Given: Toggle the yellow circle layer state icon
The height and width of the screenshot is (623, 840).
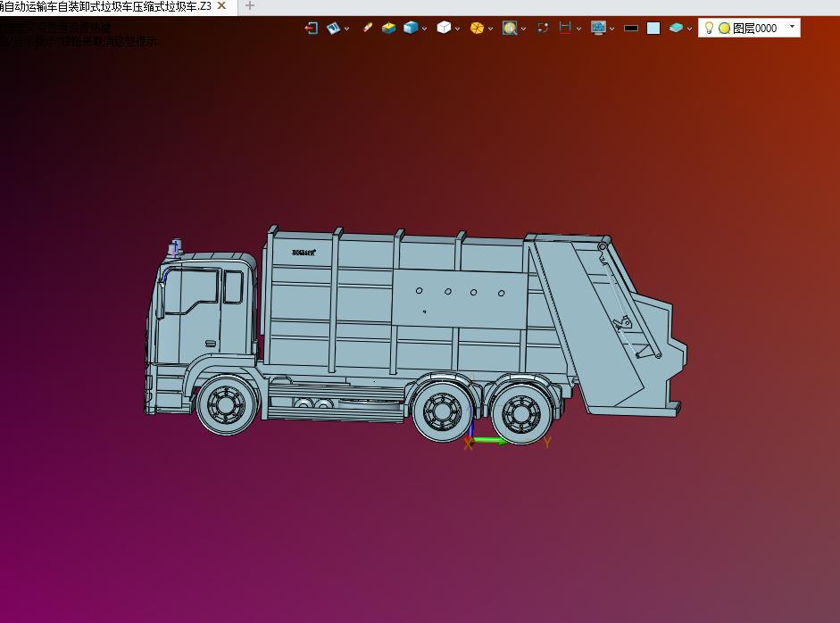Looking at the screenshot, I should point(724,28).
